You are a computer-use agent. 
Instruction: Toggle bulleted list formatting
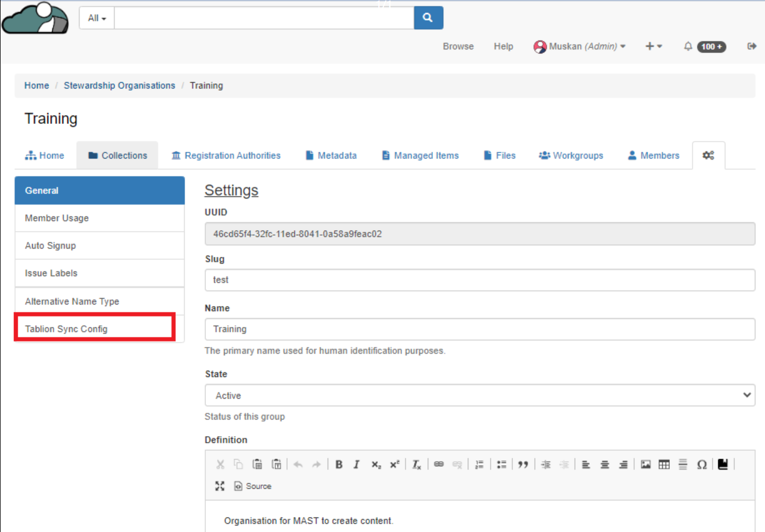501,465
